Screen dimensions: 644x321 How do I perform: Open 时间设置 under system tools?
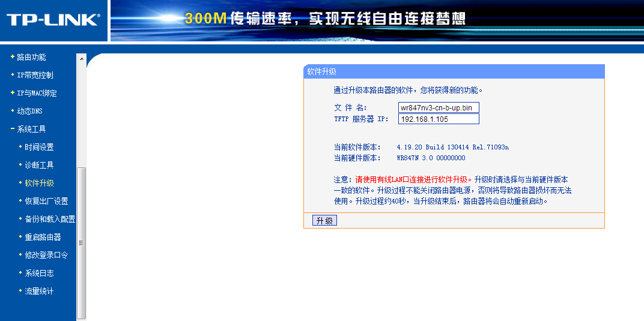(x=39, y=147)
